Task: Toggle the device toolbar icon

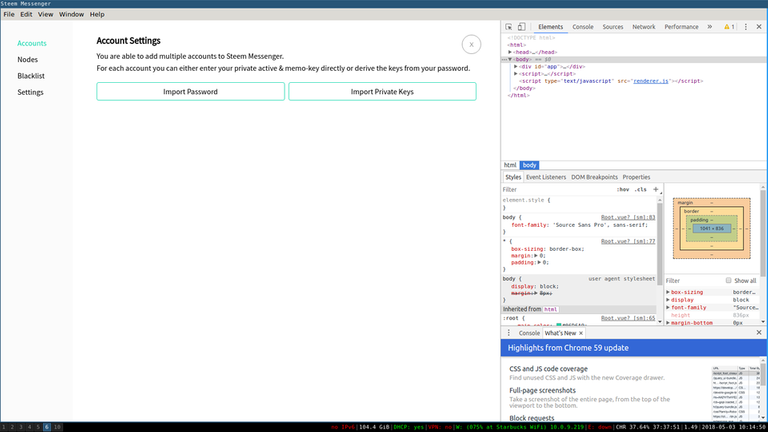Action: [521, 27]
